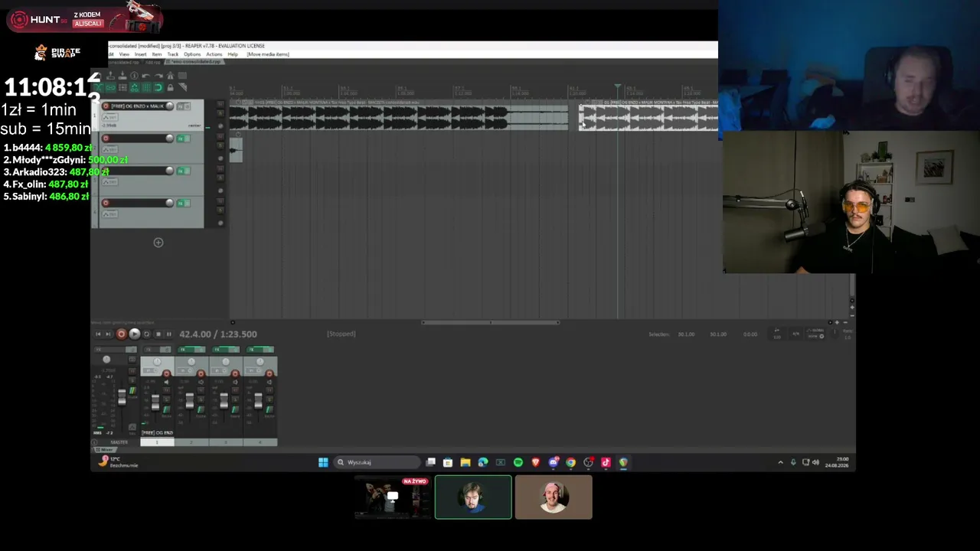Viewport: 980px width, 551px height.
Task: Arm track 2 for recording in track panel
Action: 106,139
